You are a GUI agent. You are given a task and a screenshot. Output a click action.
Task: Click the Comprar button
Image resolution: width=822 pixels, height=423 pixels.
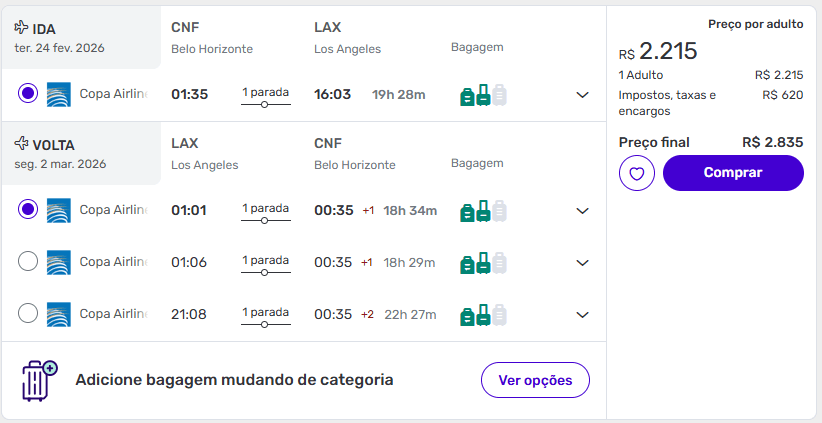733,173
